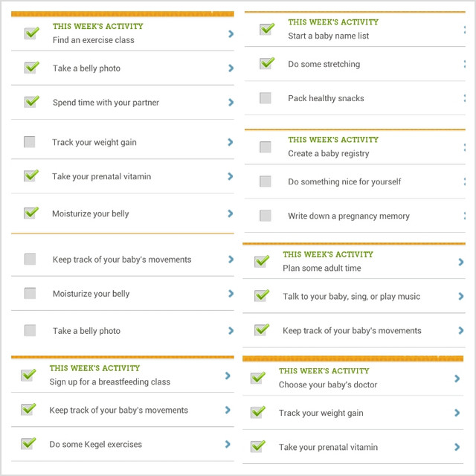This screenshot has height=476, width=476.
Task: Check off Create a baby registry
Action: pyautogui.click(x=266, y=147)
